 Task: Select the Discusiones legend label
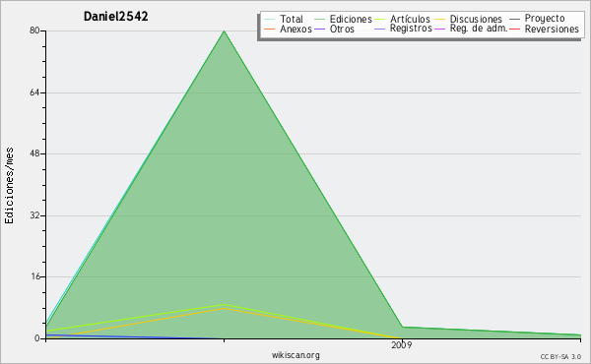476,19
